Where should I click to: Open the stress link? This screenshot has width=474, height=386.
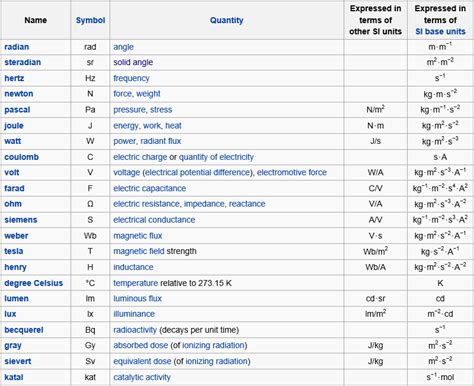[x=161, y=110]
